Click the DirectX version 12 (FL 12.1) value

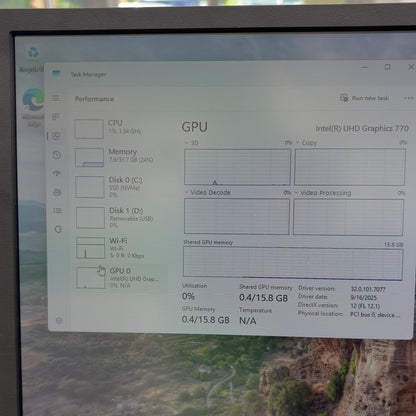click(365, 306)
